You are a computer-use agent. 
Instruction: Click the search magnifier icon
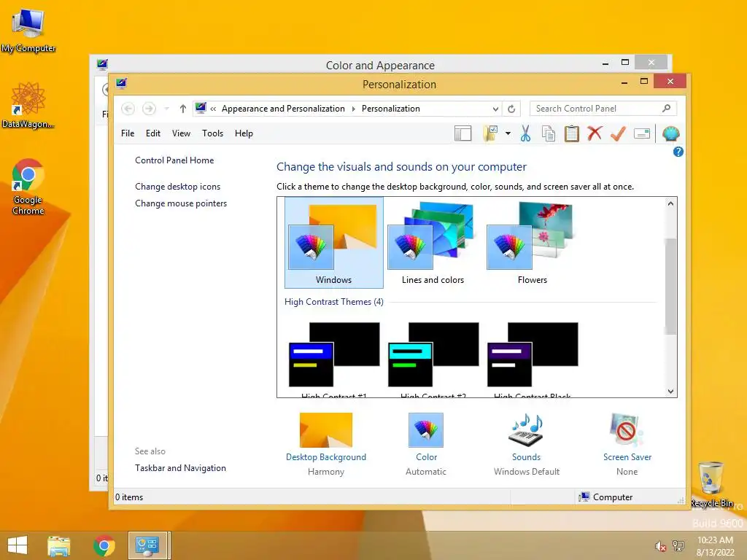click(x=666, y=109)
